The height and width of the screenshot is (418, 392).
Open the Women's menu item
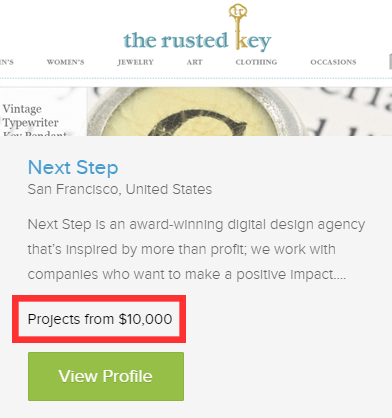click(x=65, y=62)
